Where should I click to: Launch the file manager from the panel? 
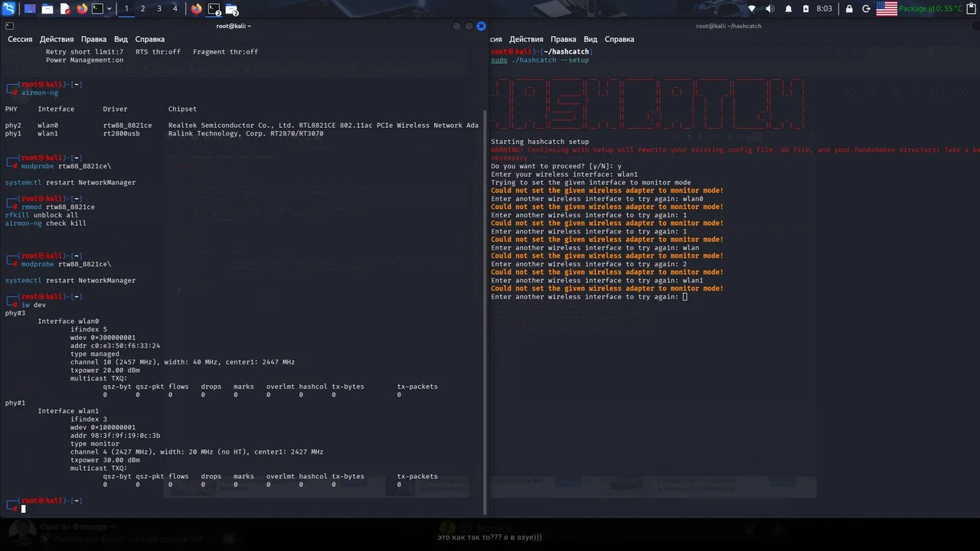point(47,8)
